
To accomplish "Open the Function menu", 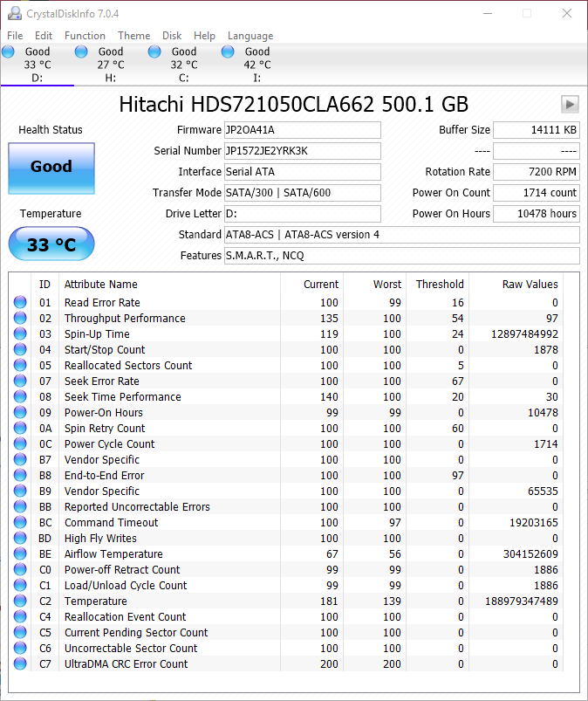I will [85, 36].
